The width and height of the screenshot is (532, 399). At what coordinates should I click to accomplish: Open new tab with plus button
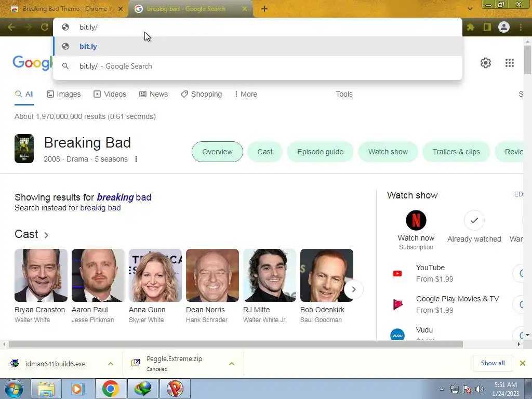[x=264, y=9]
